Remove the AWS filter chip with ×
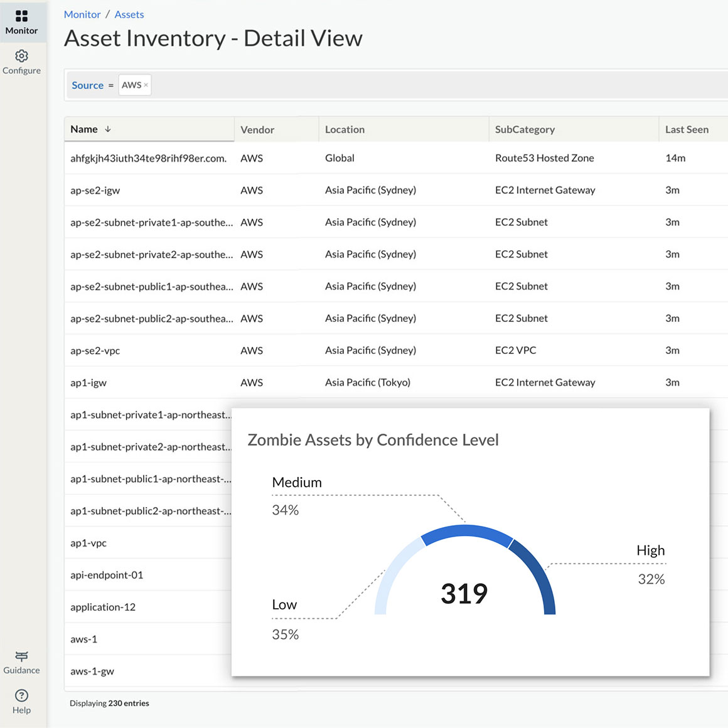728x728 pixels. coord(146,85)
